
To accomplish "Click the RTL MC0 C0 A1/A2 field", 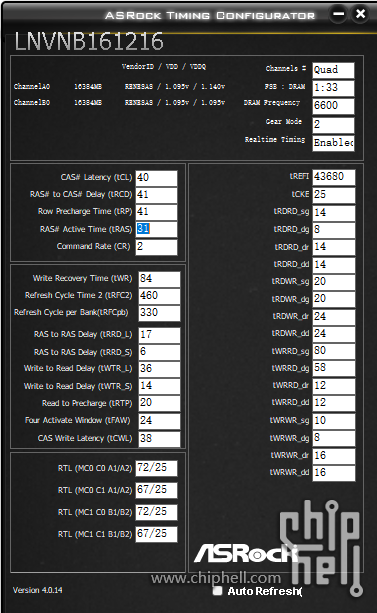I will tap(156, 468).
